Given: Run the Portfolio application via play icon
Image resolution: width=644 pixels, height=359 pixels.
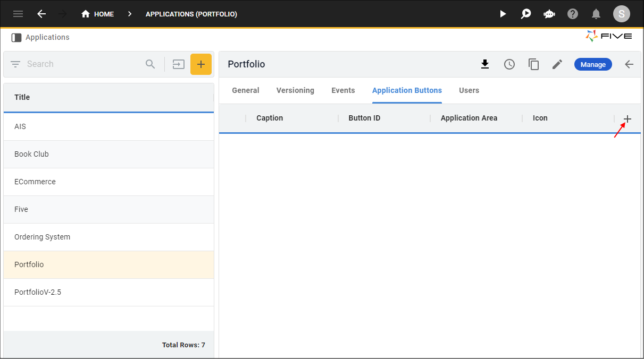Looking at the screenshot, I should click(503, 14).
